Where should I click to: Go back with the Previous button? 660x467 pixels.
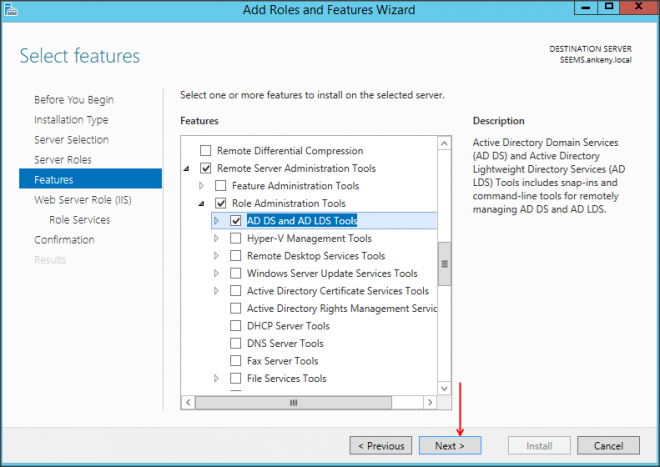coord(380,446)
